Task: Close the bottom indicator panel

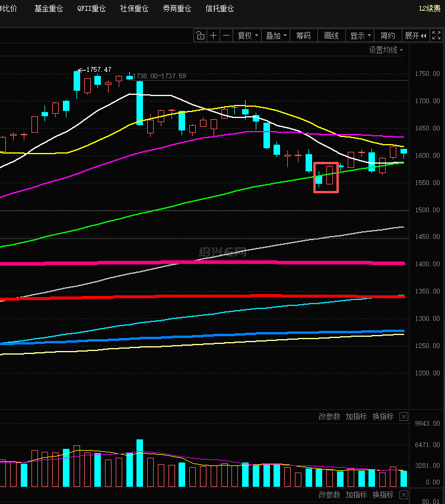Action: pos(404,495)
